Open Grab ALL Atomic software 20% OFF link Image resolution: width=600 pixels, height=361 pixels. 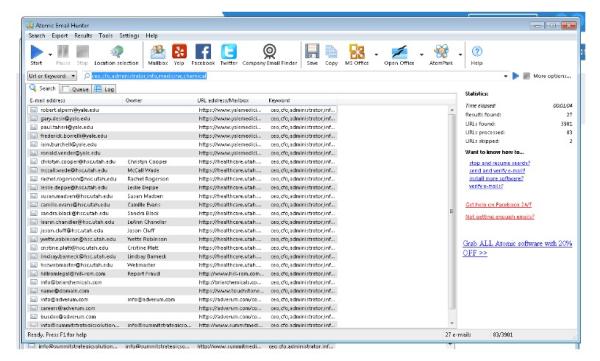point(517,248)
